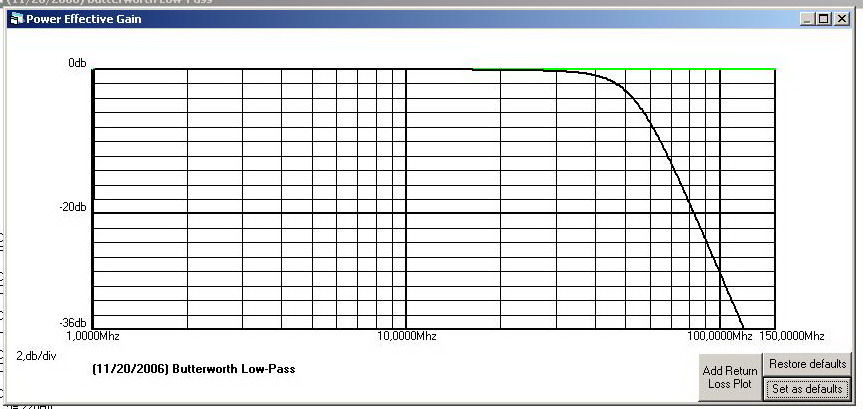The image size is (863, 409).
Task: Click the Restore defaults button
Action: (807, 364)
